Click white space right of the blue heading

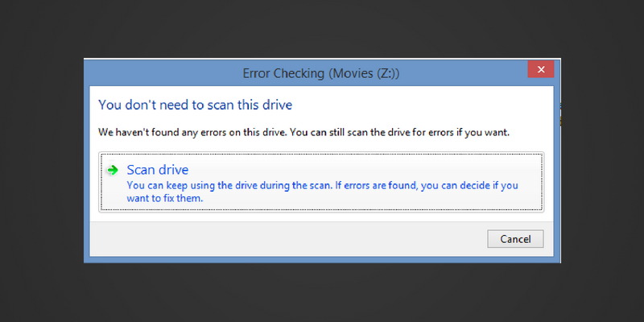point(423,105)
